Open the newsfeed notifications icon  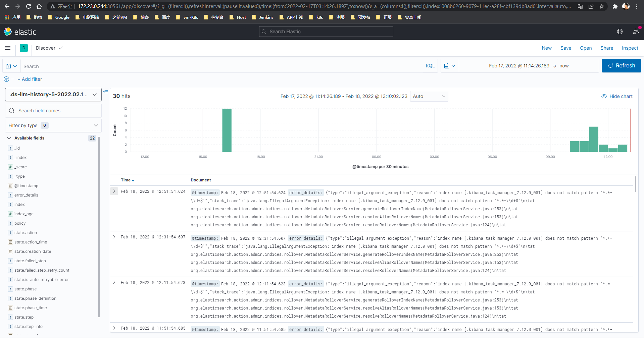[x=636, y=32]
